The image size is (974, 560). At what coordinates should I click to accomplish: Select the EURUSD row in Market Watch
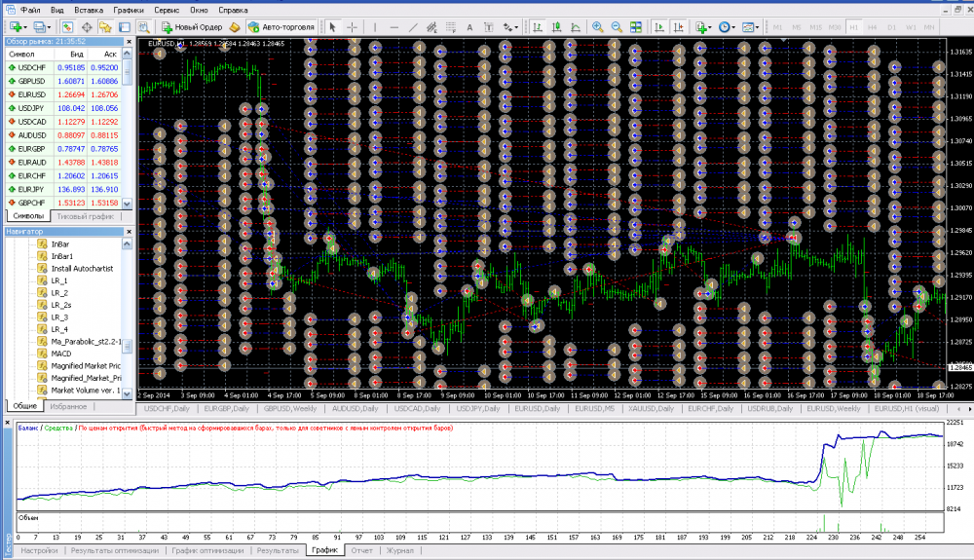pyautogui.click(x=63, y=95)
